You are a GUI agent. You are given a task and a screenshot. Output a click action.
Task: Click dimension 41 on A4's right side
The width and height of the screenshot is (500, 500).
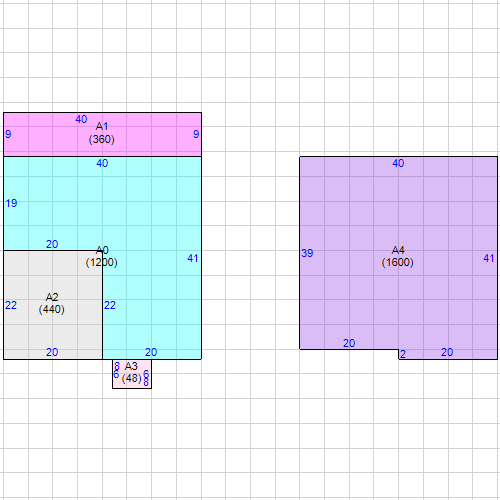pos(489,258)
